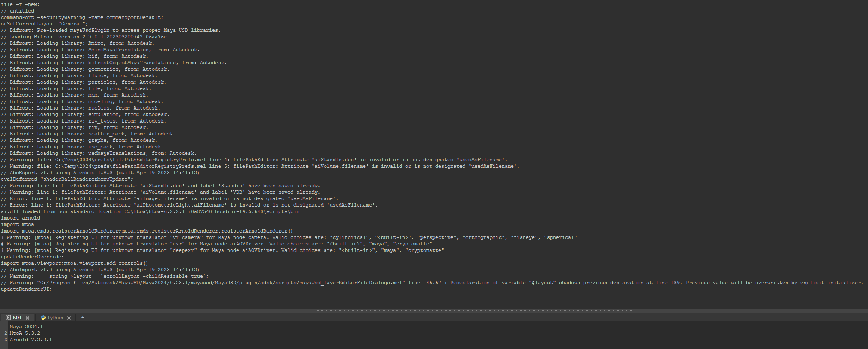Click the Bifrost 'particles' library line
Screen dimensions: 868x349
[84, 82]
